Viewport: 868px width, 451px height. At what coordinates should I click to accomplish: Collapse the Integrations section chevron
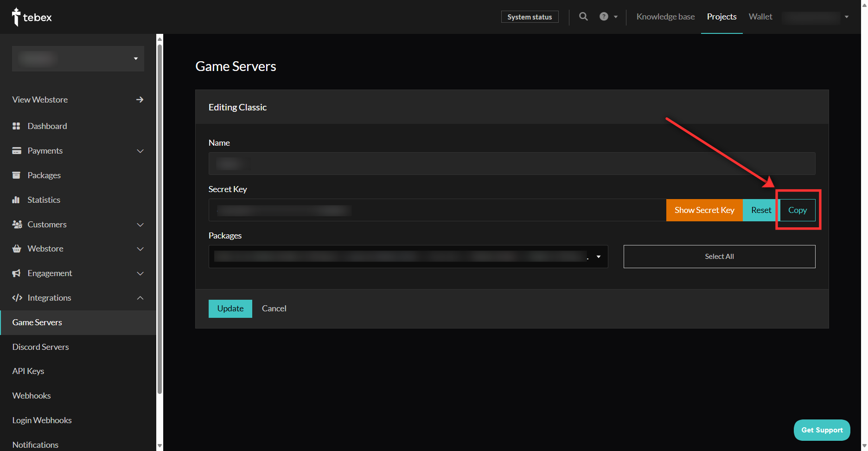pos(140,298)
